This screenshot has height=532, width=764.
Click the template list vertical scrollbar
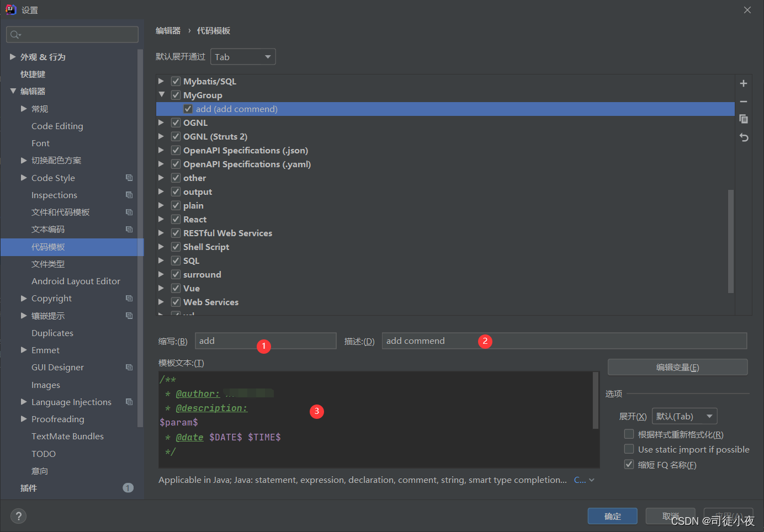click(731, 241)
